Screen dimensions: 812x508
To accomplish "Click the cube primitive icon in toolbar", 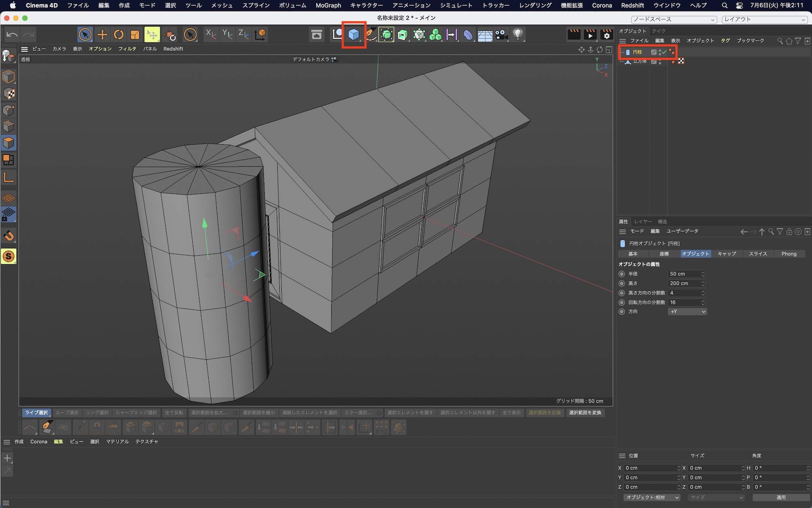I will 354,35.
